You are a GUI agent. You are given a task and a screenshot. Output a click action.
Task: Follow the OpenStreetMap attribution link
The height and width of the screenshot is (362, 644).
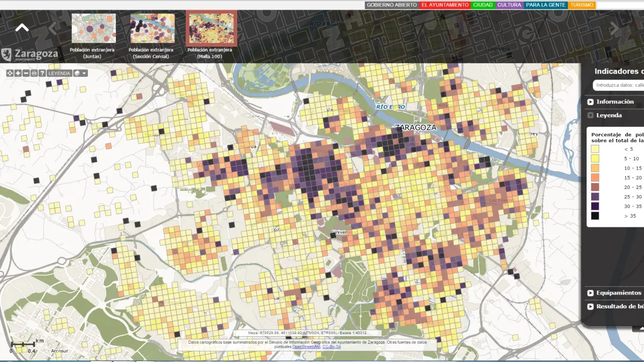coord(306,347)
